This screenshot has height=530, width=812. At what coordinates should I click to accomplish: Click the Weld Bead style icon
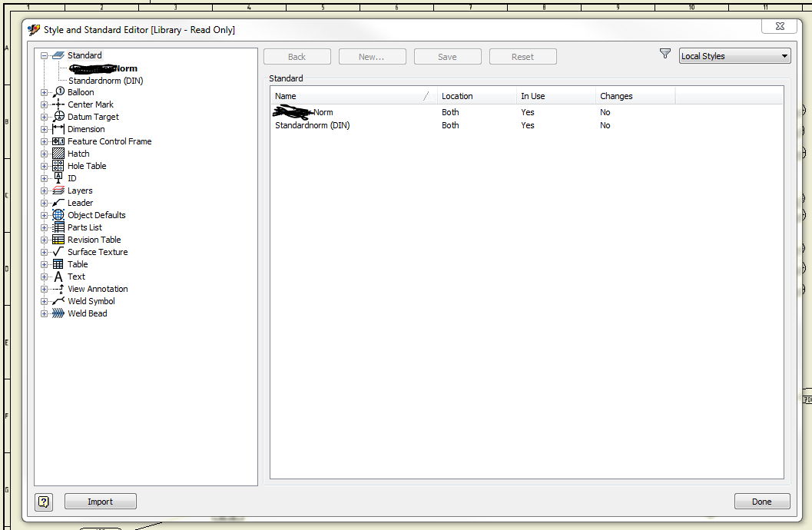(58, 313)
